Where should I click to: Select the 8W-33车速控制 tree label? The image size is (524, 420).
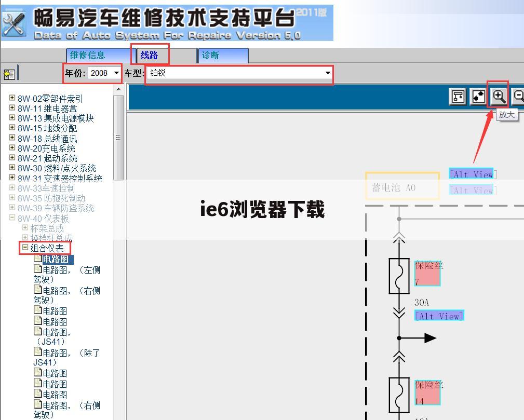[46, 188]
